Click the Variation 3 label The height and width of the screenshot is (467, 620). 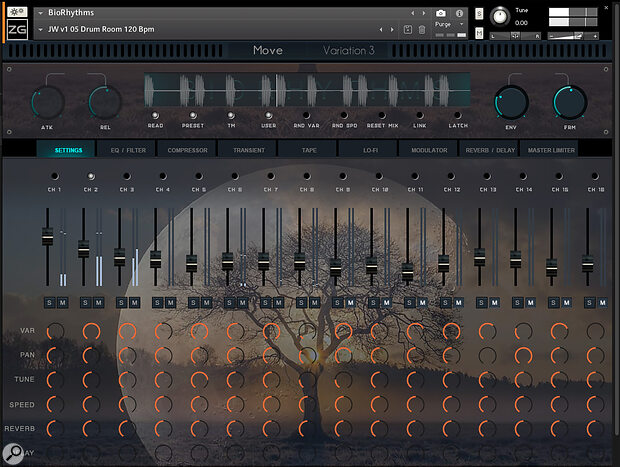(x=348, y=51)
